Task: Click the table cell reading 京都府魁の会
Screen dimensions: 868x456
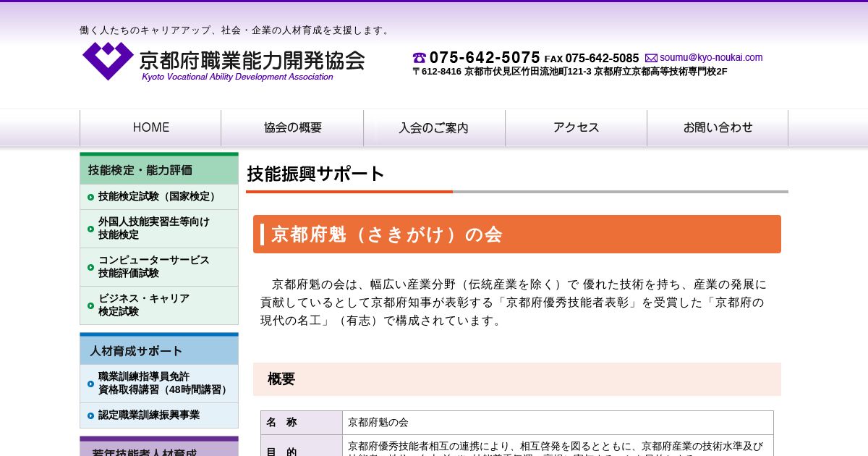Action: point(558,423)
